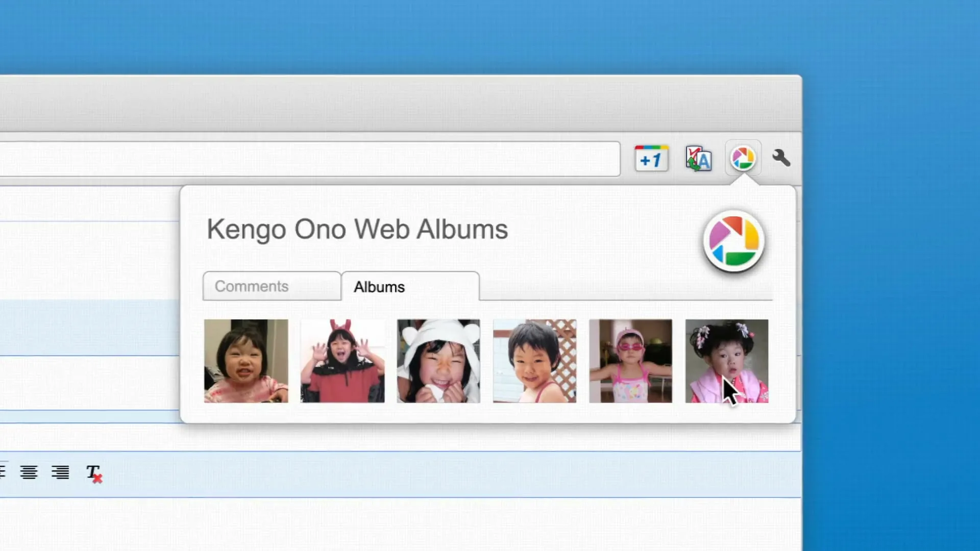Open the album with the pink kimono
The height and width of the screenshot is (551, 980).
click(726, 361)
